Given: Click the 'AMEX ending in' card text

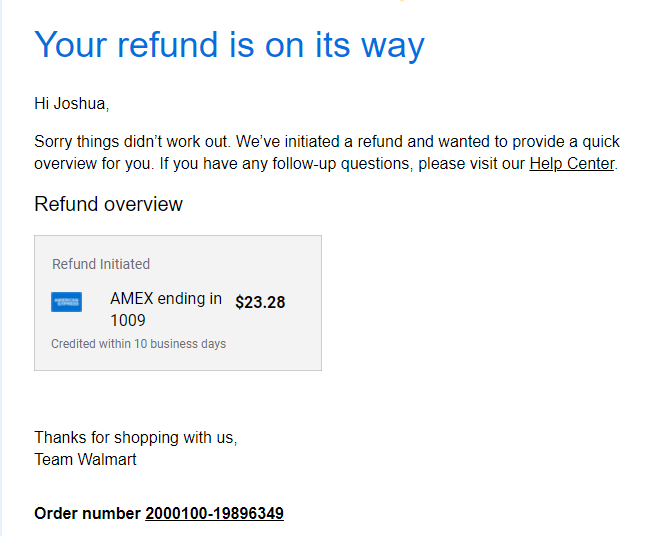Looking at the screenshot, I should (166, 298).
